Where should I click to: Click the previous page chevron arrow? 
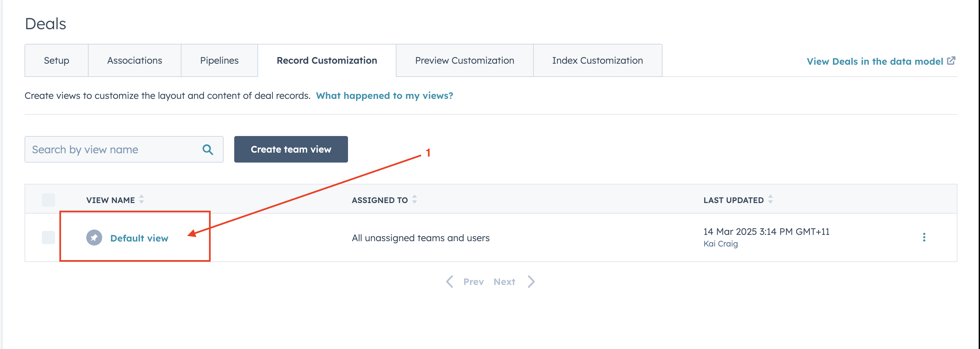point(450,282)
